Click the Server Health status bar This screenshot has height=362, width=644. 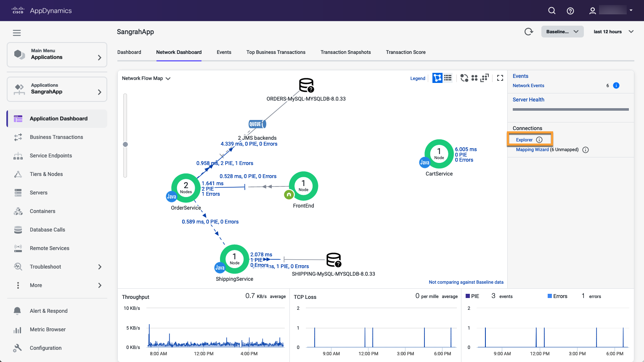pos(571,109)
